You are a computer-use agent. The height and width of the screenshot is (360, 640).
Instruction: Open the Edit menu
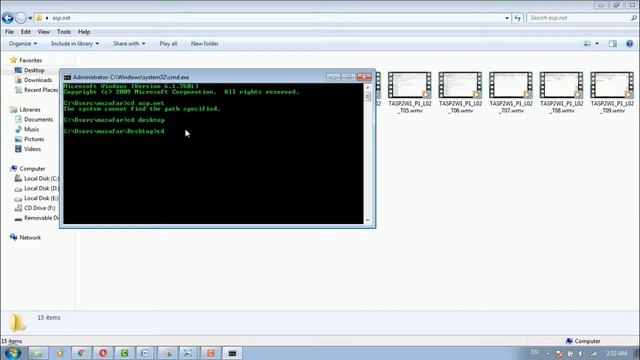(x=25, y=32)
